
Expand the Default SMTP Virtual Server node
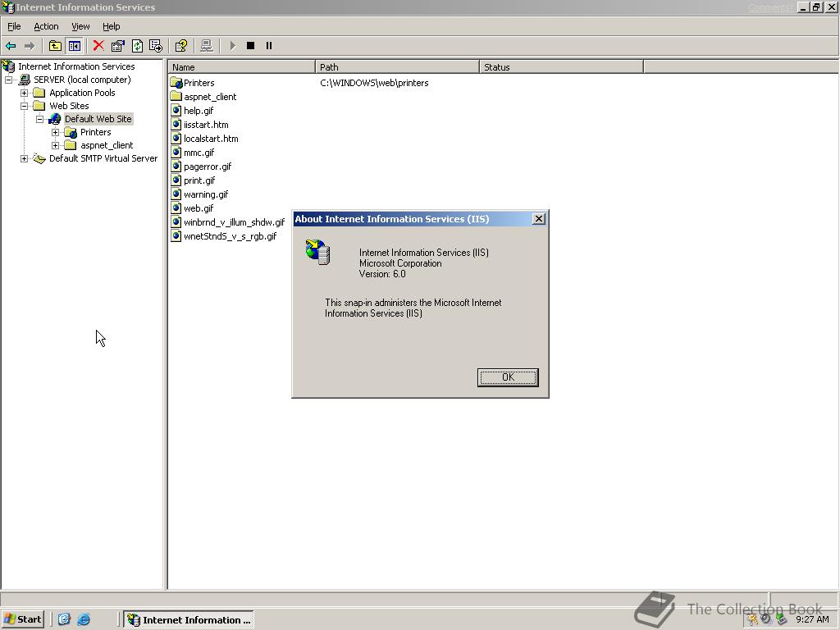(24, 158)
